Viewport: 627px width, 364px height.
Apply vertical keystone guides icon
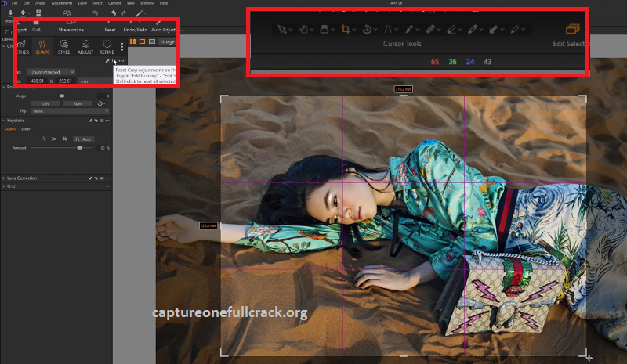click(43, 139)
